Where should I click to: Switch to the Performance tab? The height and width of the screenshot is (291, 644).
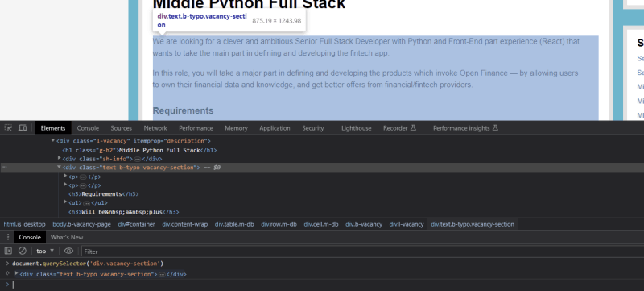click(196, 128)
